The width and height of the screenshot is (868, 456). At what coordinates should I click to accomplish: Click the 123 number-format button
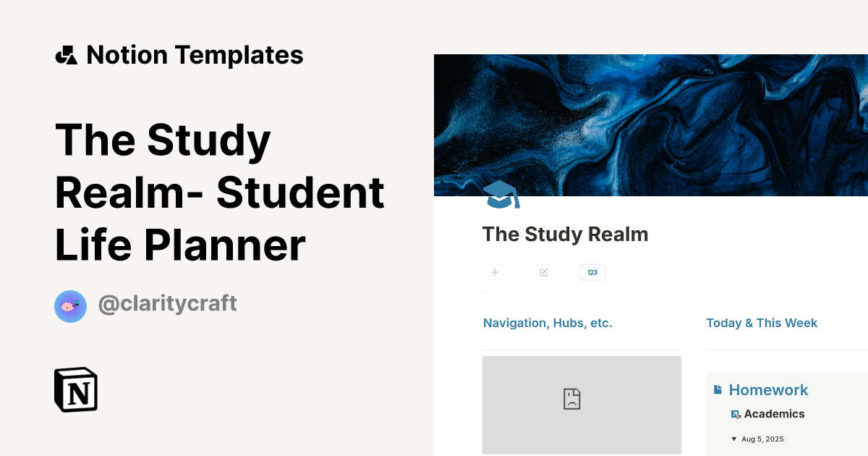click(x=592, y=272)
